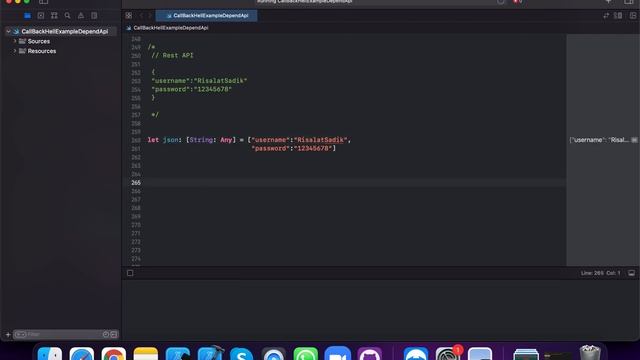Click line number 260 in gutter

136,140
